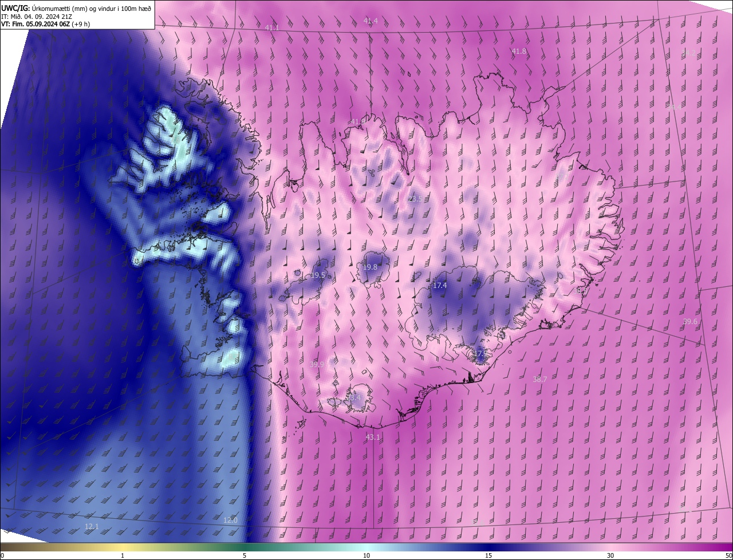Click the legend tick label 30
The width and height of the screenshot is (733, 560).
[x=610, y=556]
